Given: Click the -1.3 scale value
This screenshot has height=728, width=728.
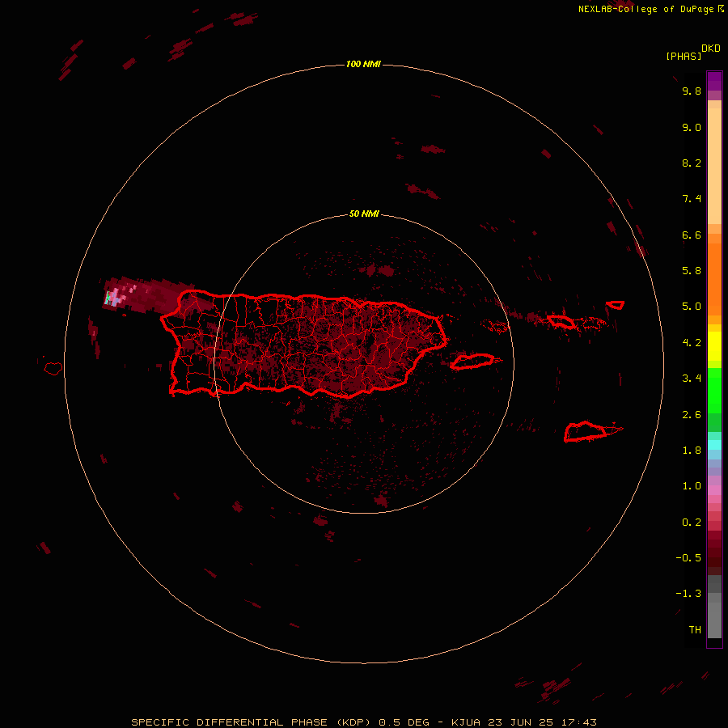Looking at the screenshot, I should coord(688,594).
